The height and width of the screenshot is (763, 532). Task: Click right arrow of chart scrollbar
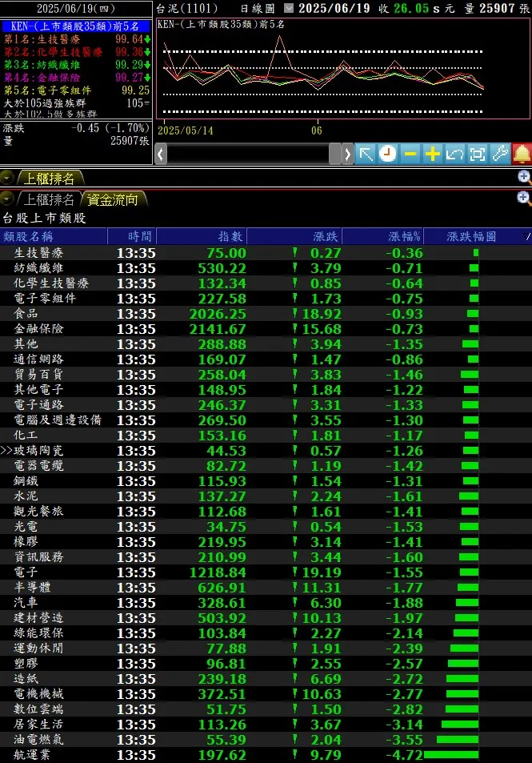(347, 155)
